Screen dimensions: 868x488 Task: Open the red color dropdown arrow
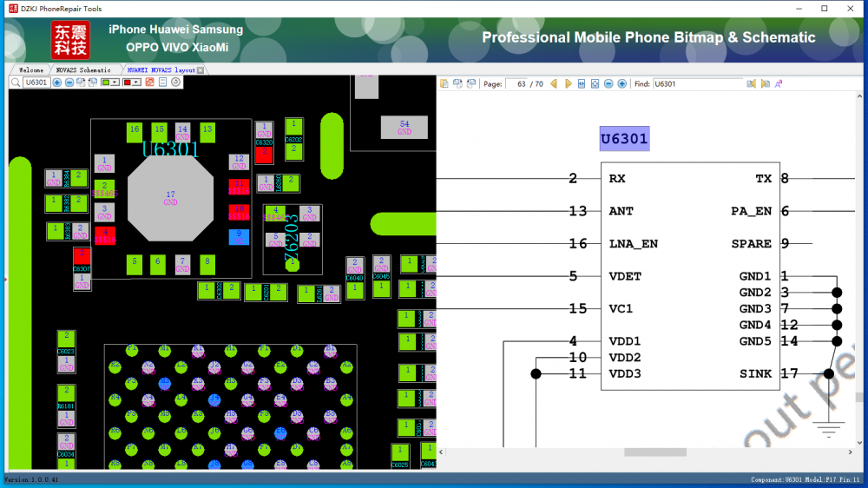tap(137, 82)
